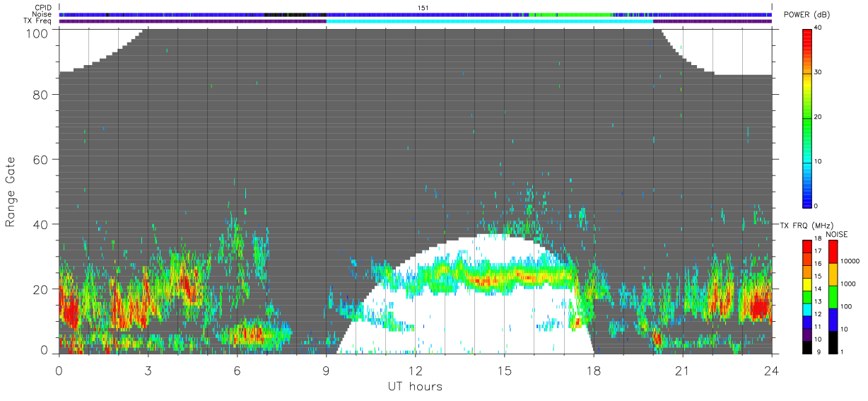Click the 100 tick label on the Range Gate axis
Image resolution: width=868 pixels, height=401 pixels.
pos(39,33)
